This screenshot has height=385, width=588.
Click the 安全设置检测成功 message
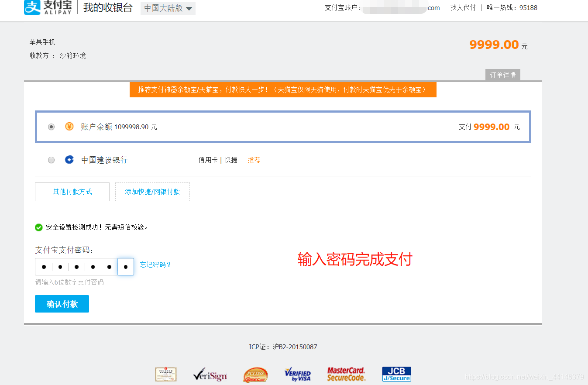(x=97, y=227)
